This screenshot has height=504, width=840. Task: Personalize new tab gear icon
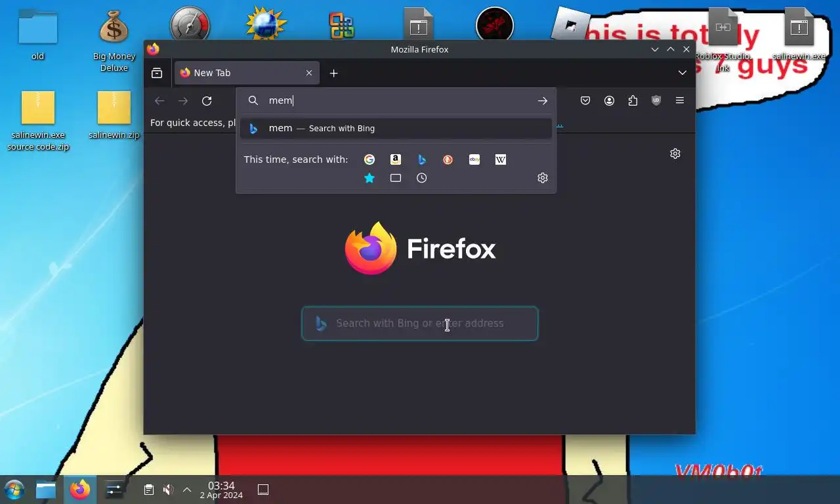pos(675,154)
